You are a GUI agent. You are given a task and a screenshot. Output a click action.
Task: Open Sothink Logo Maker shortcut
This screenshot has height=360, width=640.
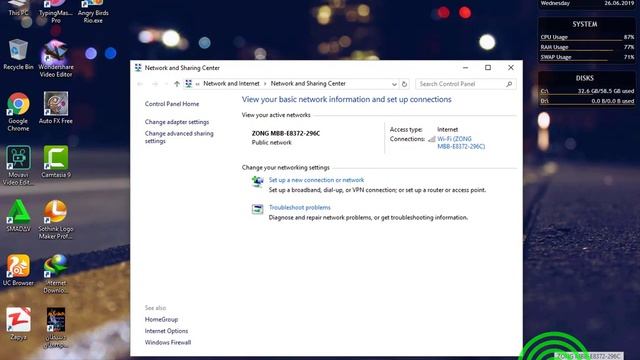tap(56, 220)
